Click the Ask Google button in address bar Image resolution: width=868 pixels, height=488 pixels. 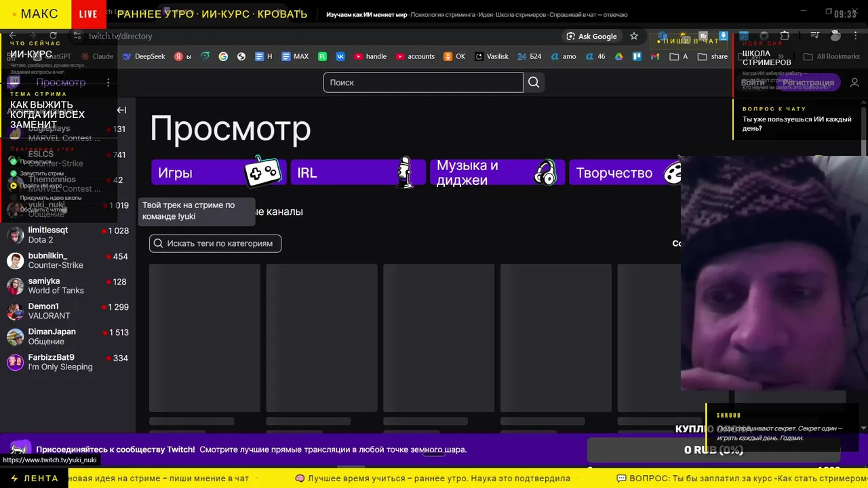coord(592,36)
